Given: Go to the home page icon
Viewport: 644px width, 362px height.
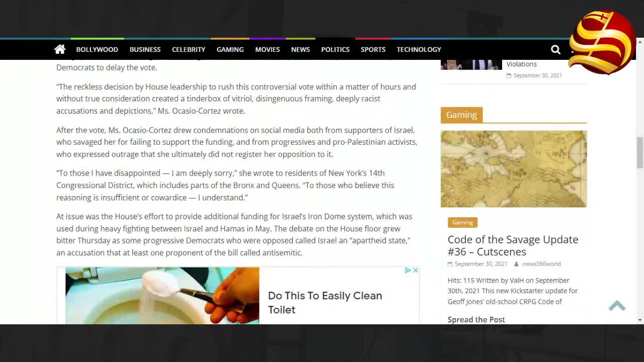Looking at the screenshot, I should 60,49.
